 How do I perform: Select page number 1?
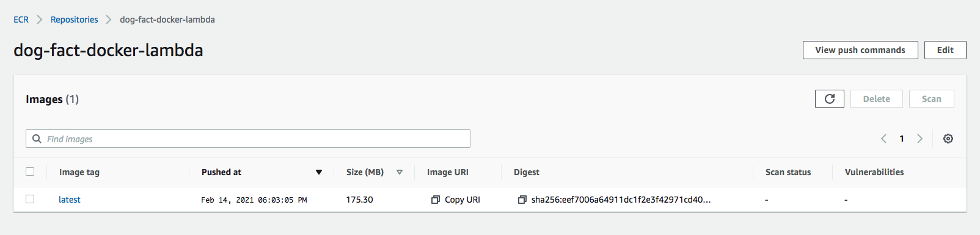(x=902, y=139)
